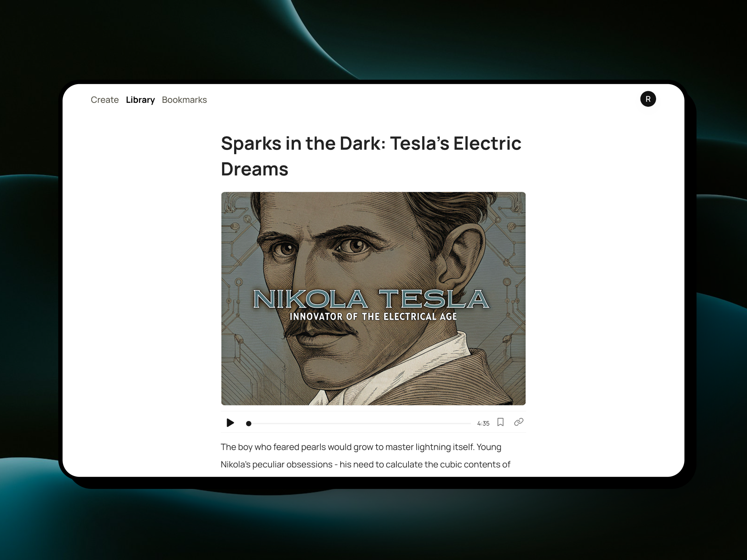This screenshot has height=560, width=747.
Task: Bookmark this episode with the bookmark icon
Action: coord(500,422)
